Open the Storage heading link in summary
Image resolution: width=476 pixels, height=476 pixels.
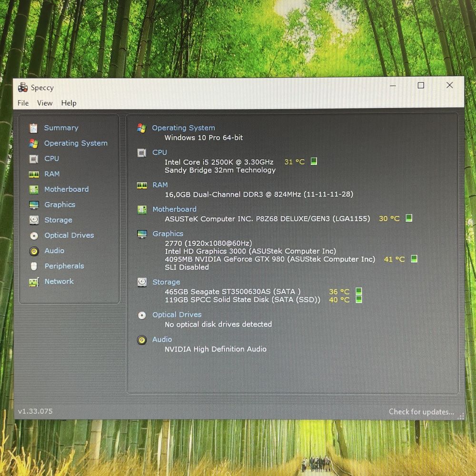(166, 282)
